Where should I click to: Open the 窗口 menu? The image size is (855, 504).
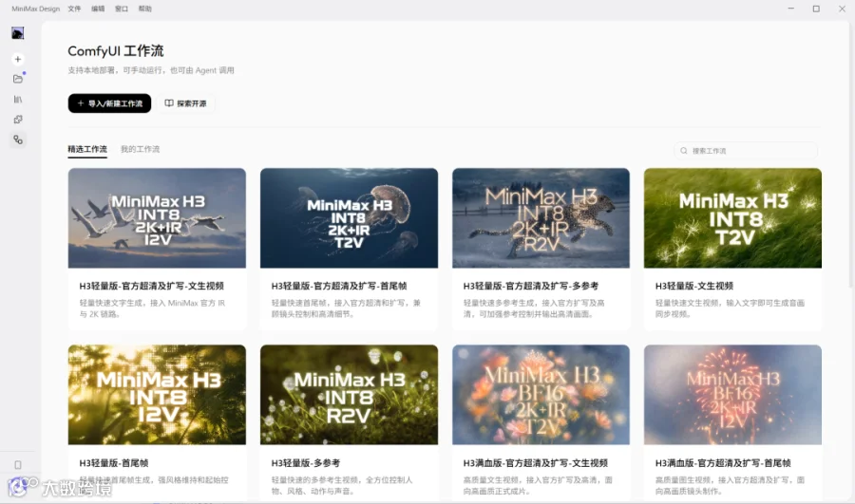pyautogui.click(x=121, y=9)
